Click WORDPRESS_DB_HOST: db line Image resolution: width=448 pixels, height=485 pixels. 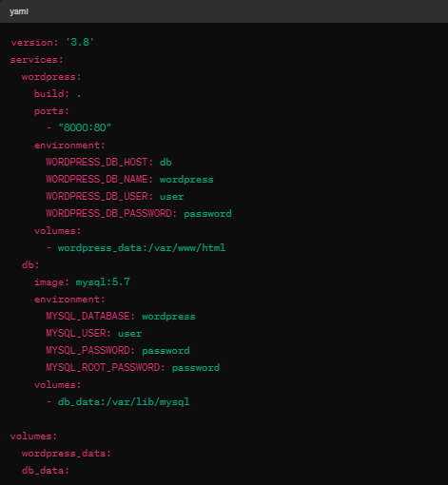click(x=108, y=163)
